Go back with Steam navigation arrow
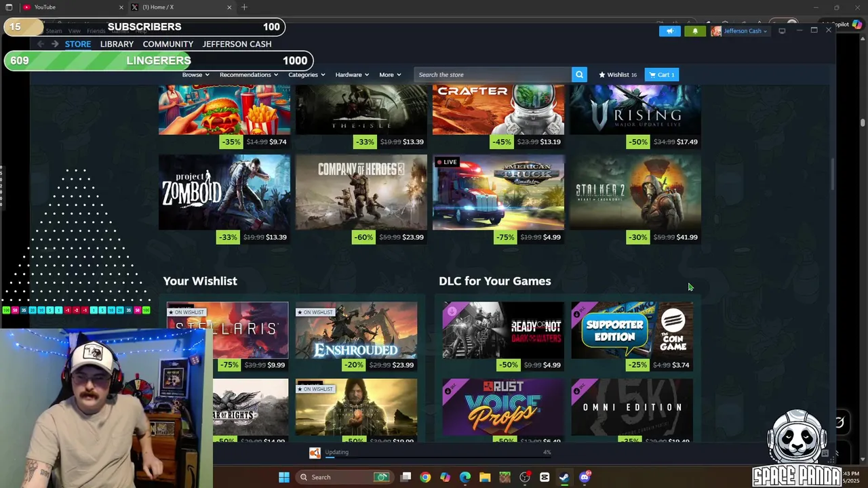 40,44
